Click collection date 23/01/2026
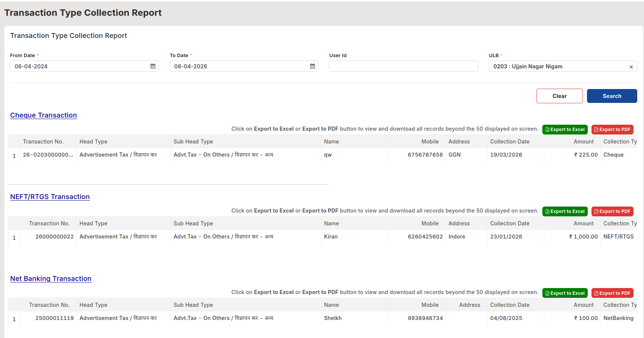The image size is (644, 338). click(x=506, y=237)
